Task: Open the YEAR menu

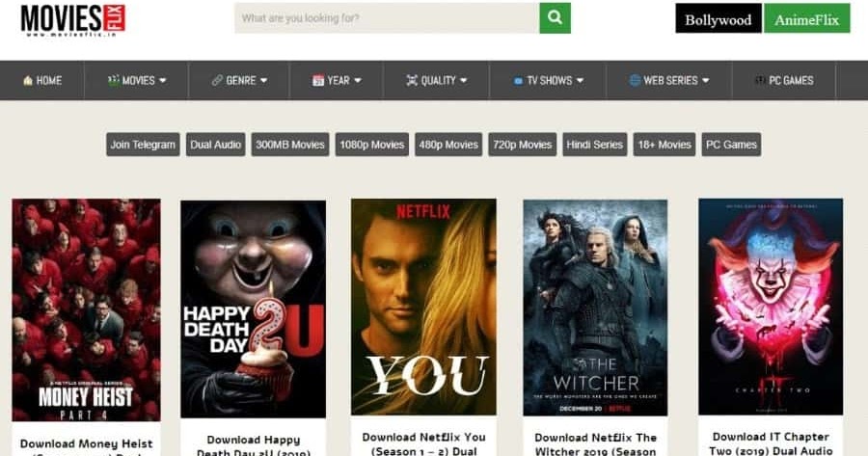Action: point(339,80)
